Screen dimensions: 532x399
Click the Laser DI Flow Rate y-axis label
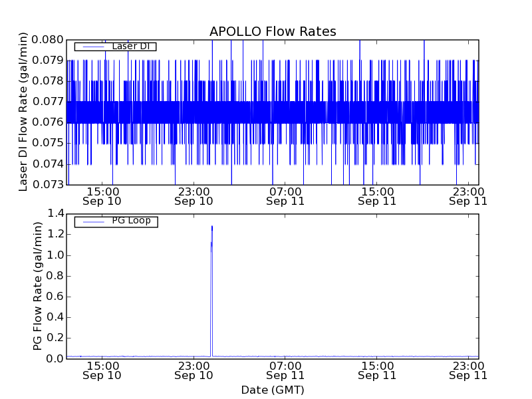tap(23, 112)
